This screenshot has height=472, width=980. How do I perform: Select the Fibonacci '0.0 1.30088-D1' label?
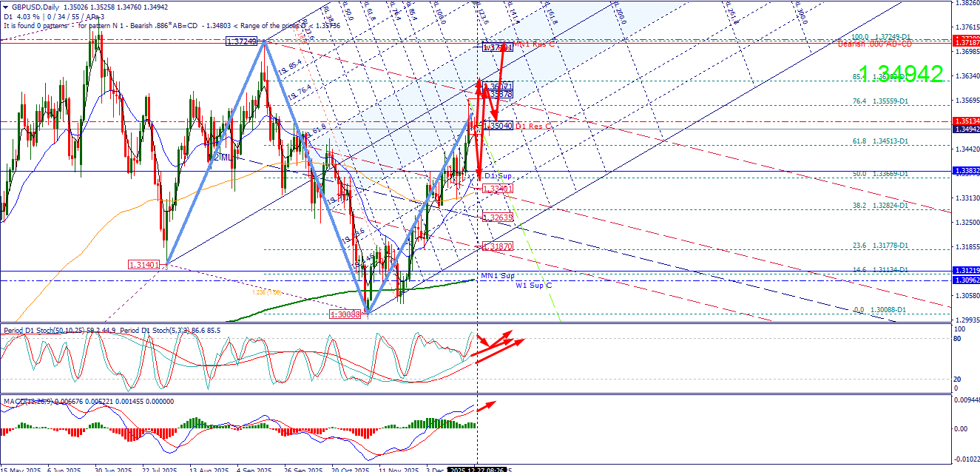880,310
